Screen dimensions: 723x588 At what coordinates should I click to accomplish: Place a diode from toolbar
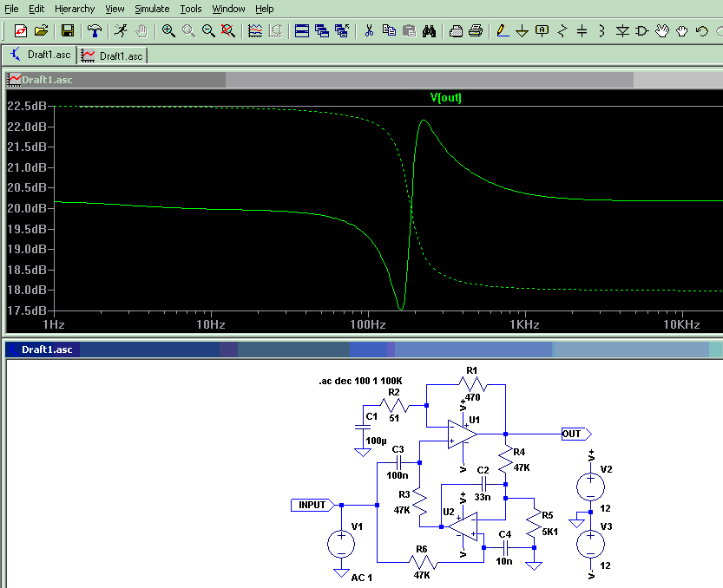pos(622,31)
